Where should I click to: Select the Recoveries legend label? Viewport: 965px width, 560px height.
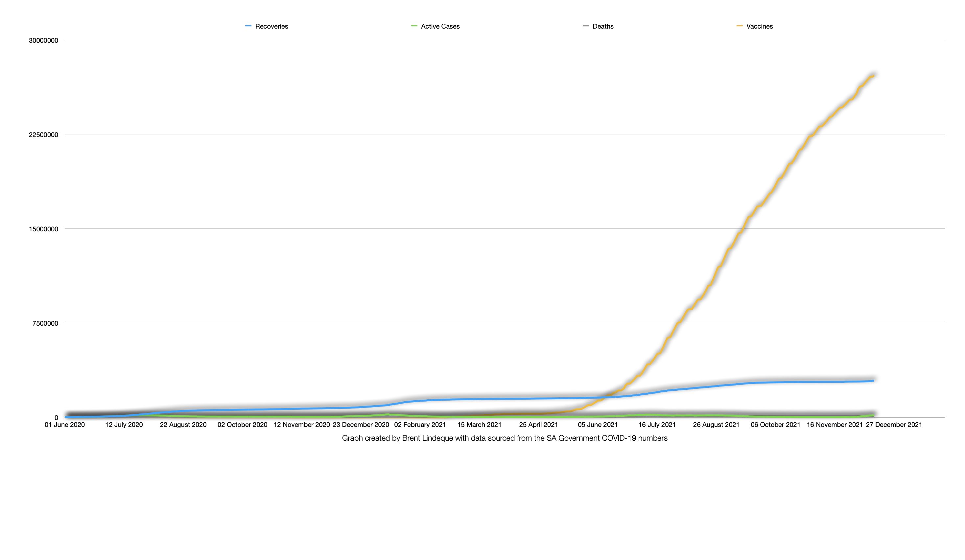point(271,26)
